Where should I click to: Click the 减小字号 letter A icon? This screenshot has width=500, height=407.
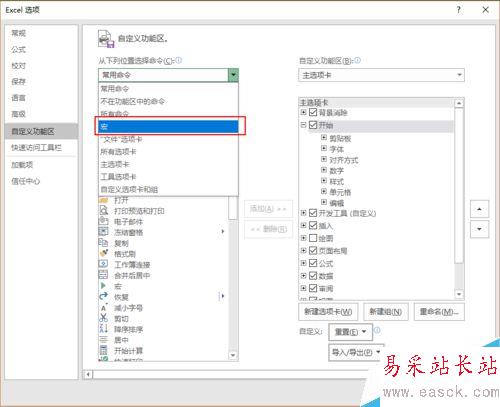(x=104, y=307)
